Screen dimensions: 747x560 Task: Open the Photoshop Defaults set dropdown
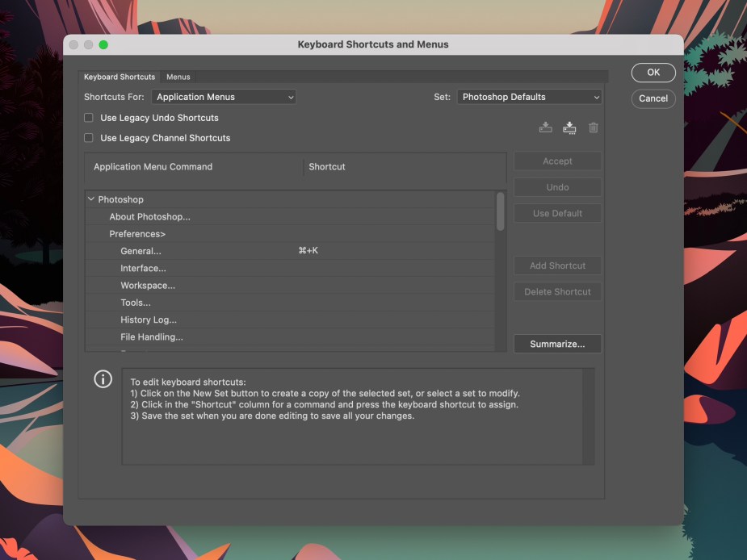point(529,96)
